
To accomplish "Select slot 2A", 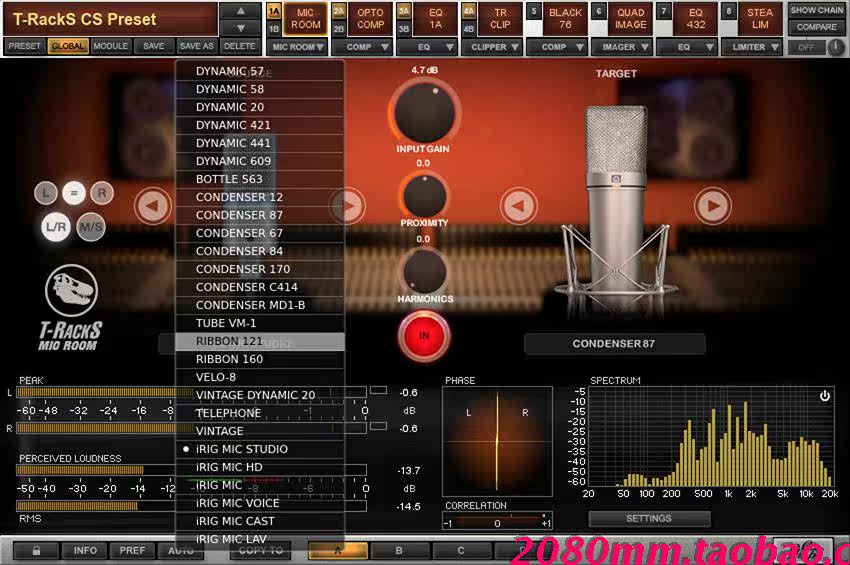I will coord(339,11).
